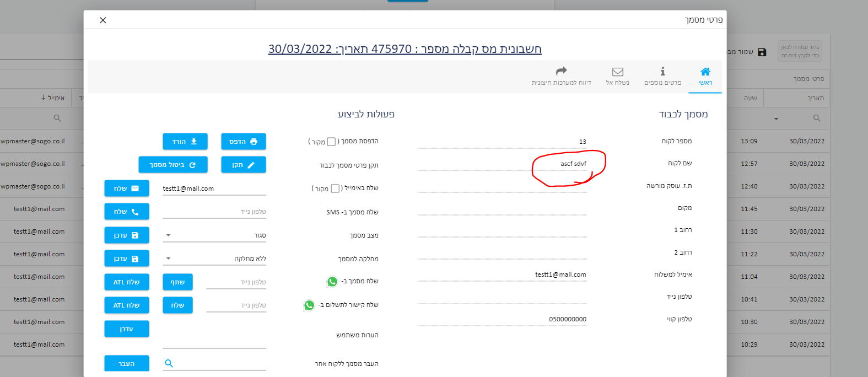This screenshot has width=868, height=377.
Task: Open the נשלח לא tab
Action: [618, 77]
